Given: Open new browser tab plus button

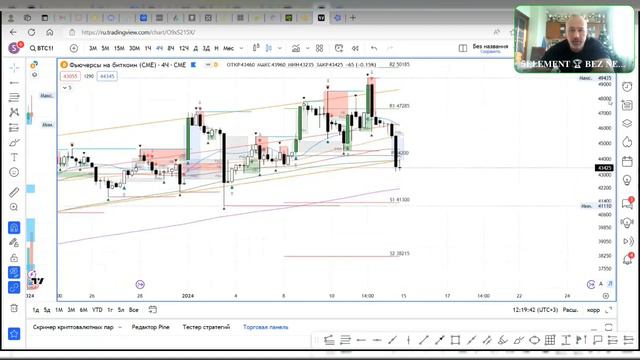Looking at the screenshot, I should coord(353,18).
